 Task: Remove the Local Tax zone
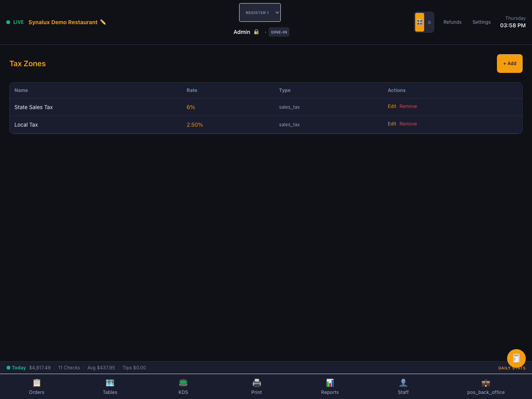(408, 124)
